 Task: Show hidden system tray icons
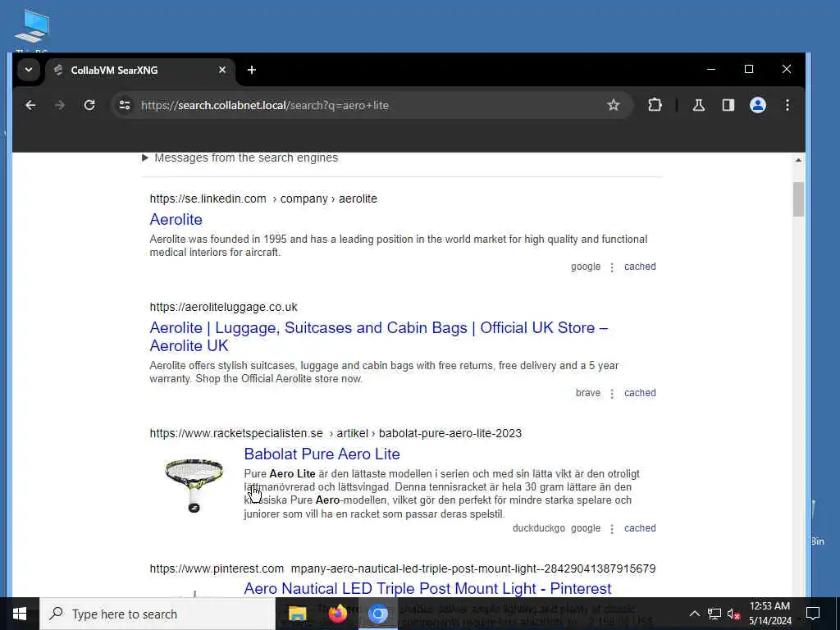pyautogui.click(x=694, y=614)
